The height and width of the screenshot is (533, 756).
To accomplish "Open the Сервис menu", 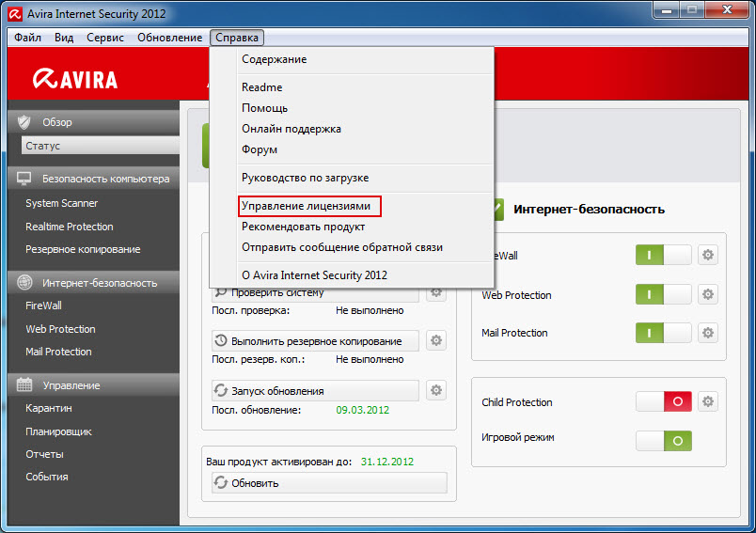I will 105,38.
